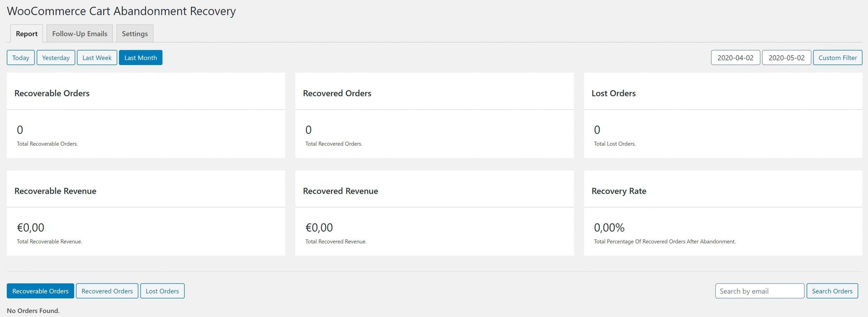The height and width of the screenshot is (317, 868).
Task: Filter report by Yesterday
Action: click(x=56, y=58)
